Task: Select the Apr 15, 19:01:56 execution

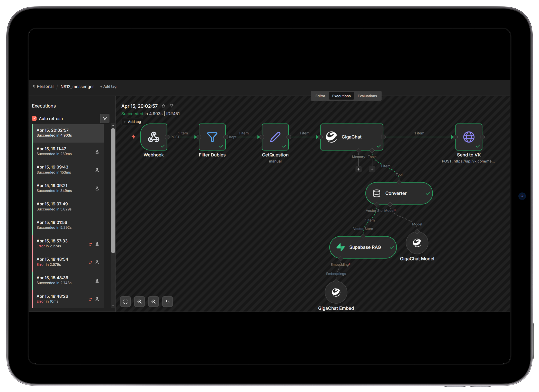Action: [x=68, y=225]
